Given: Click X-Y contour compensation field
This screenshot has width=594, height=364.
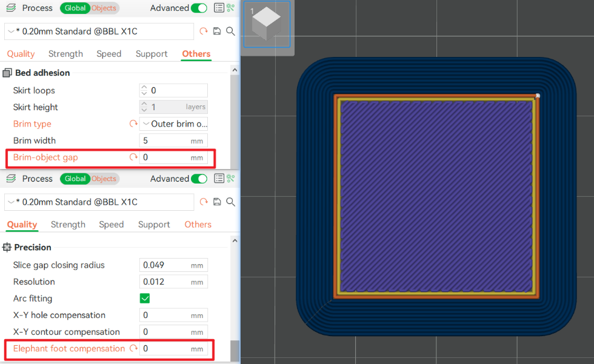Looking at the screenshot, I should [x=173, y=331].
